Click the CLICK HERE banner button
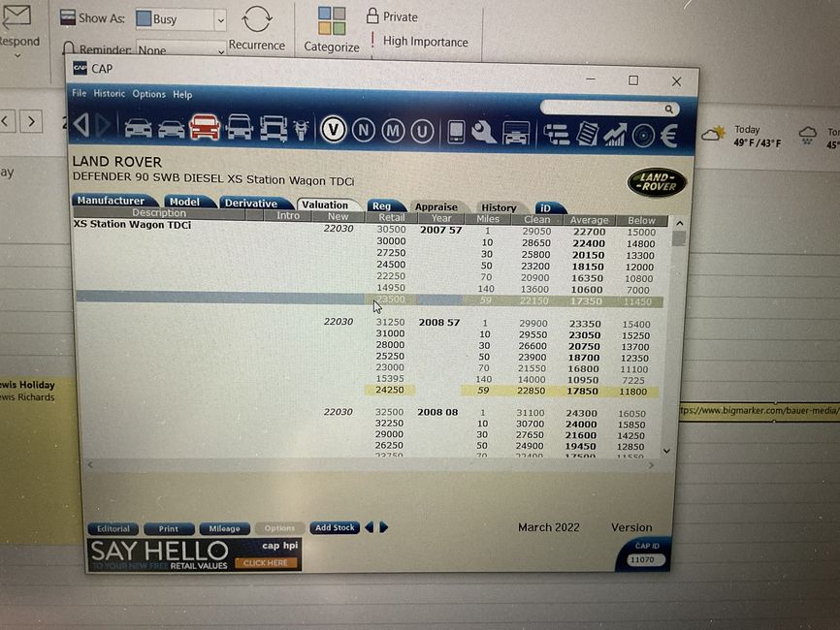This screenshot has width=840, height=630. [266, 563]
